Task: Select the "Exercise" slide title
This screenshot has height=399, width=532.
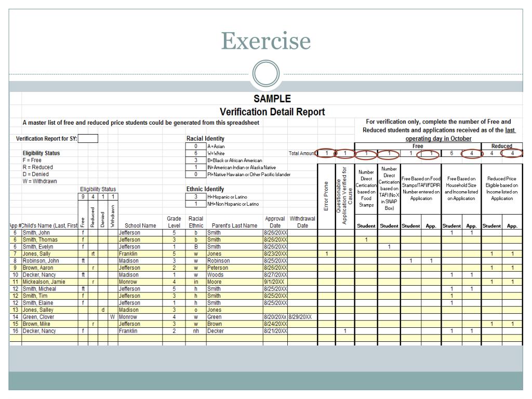Action: (x=266, y=41)
